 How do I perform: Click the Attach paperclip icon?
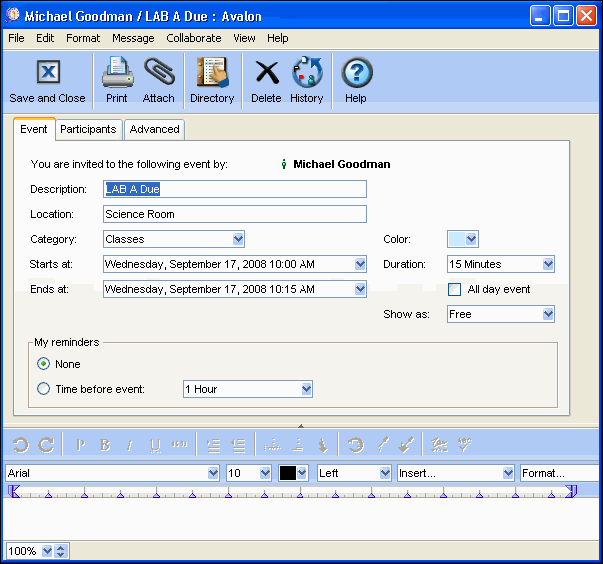(158, 73)
